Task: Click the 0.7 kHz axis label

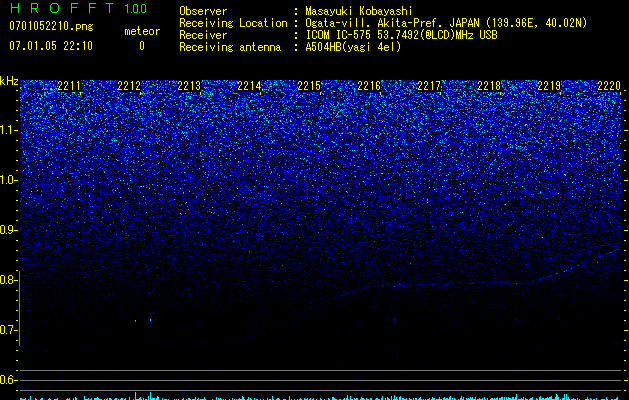Action: [x=9, y=330]
